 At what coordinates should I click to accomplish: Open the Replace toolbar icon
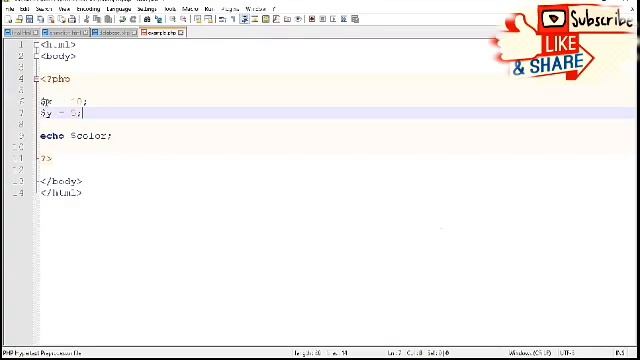click(158, 19)
